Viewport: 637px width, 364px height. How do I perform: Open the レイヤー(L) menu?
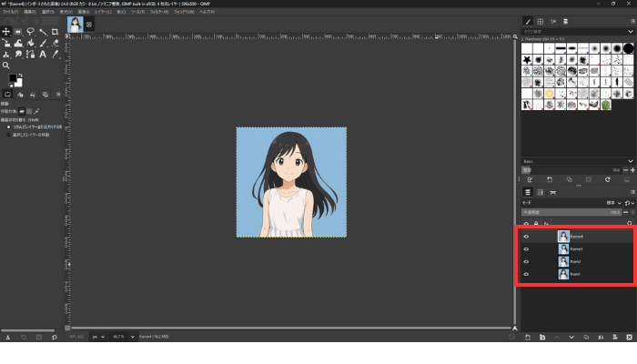point(103,12)
